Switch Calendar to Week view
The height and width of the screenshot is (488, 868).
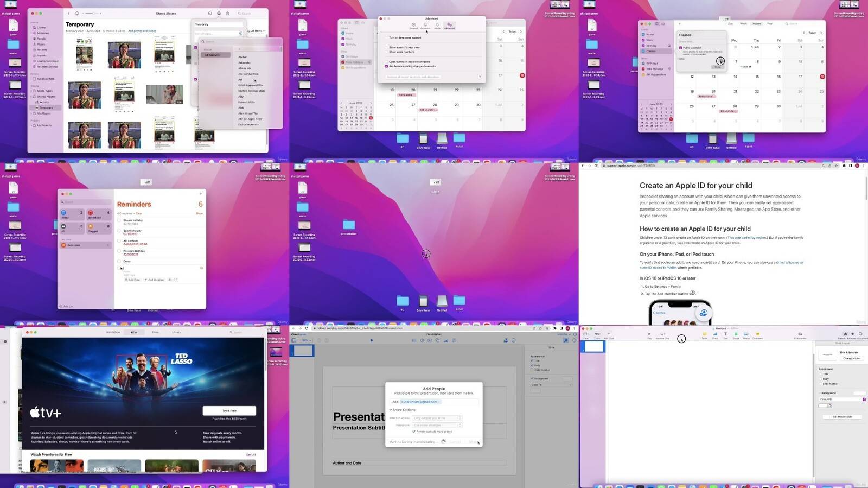point(743,24)
